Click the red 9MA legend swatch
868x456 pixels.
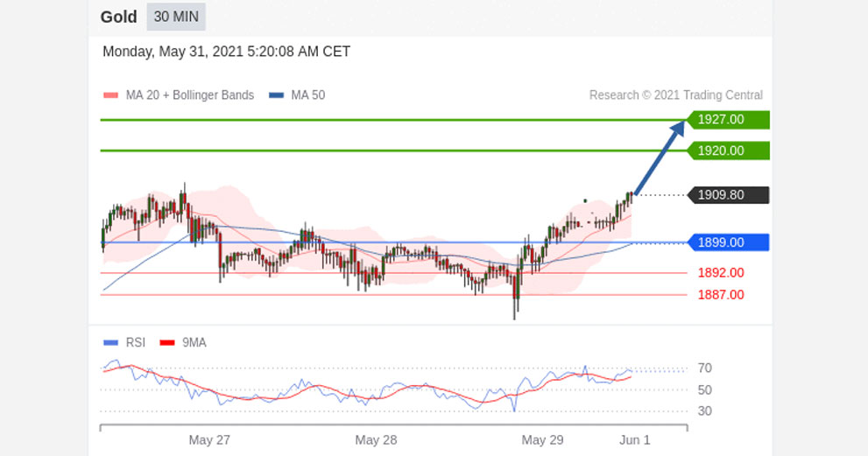coord(167,343)
